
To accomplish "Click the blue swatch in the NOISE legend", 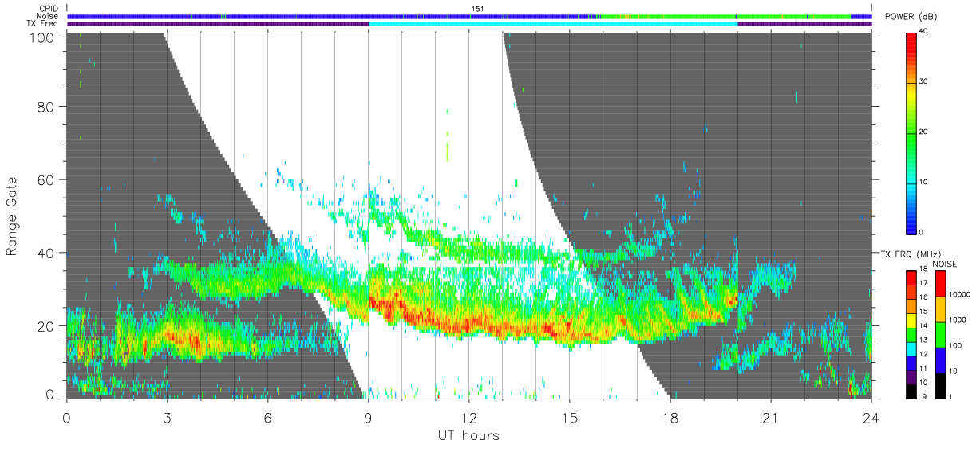I will pyautogui.click(x=940, y=360).
